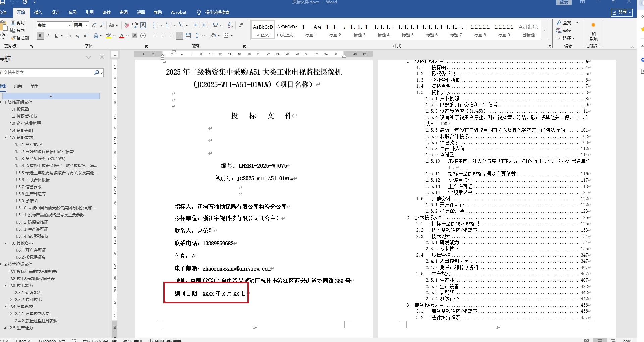Expand the 2.3.2 专利技术 heading in navigation
Image resolution: width=644 pixels, height=342 pixels.
(11, 299)
